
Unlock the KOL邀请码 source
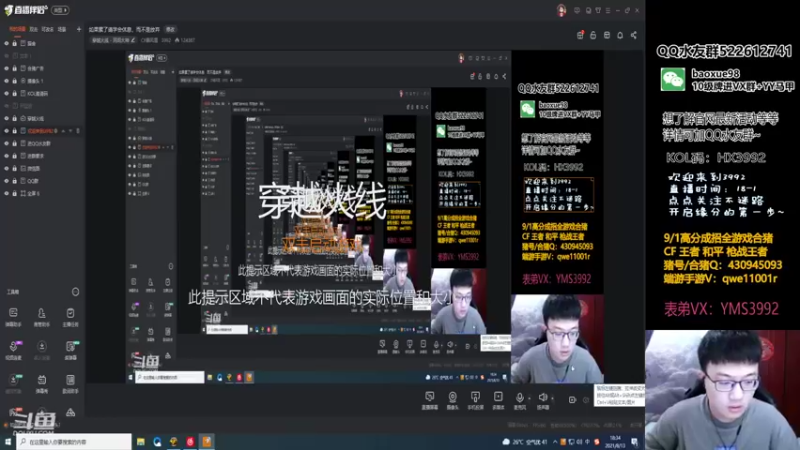click(14, 93)
